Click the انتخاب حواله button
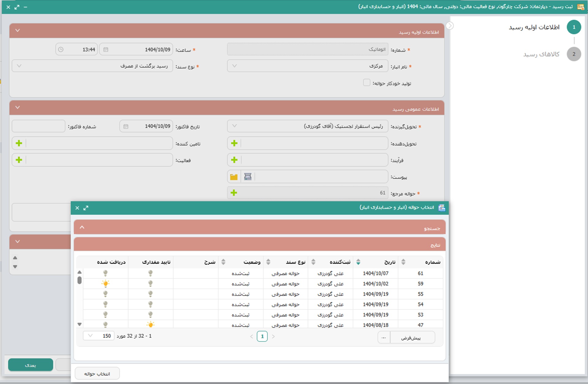Screen dimensions: 588x384 (97, 374)
